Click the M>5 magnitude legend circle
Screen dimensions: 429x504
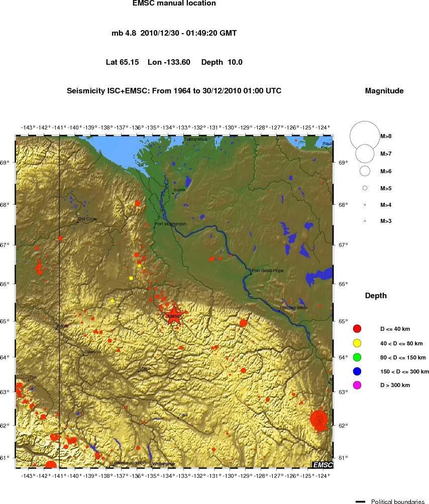tap(365, 188)
